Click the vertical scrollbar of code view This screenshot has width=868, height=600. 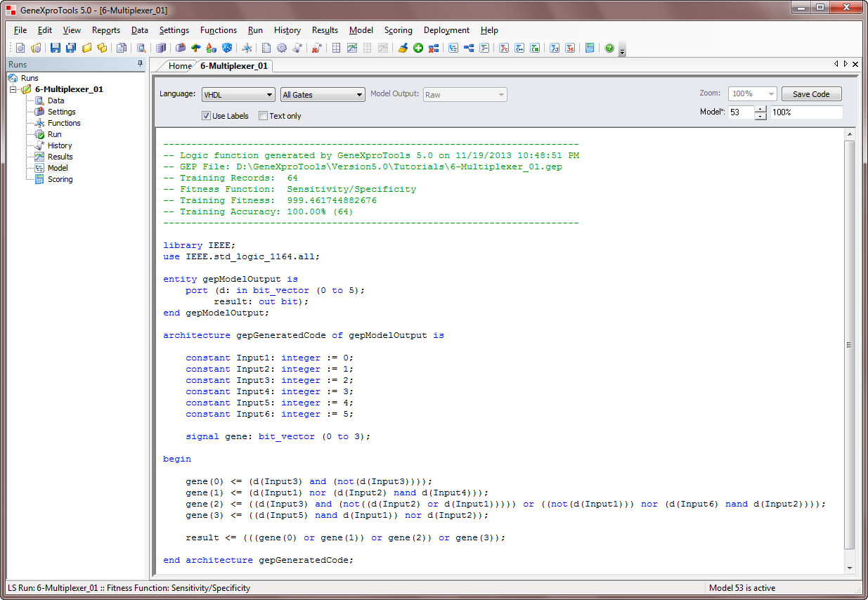(x=849, y=344)
